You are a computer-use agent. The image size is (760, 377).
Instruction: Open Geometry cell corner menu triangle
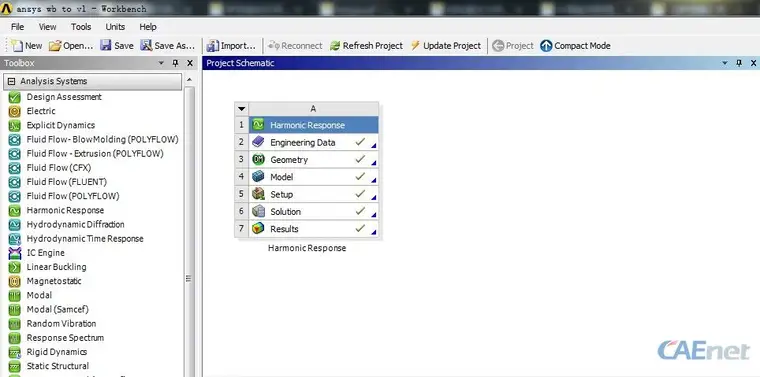point(374,162)
